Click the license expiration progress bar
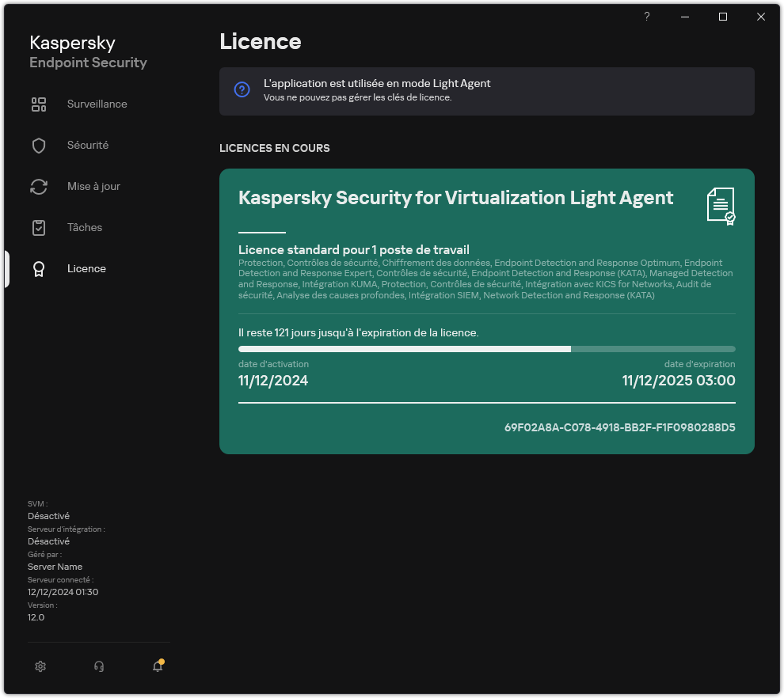 coord(486,348)
